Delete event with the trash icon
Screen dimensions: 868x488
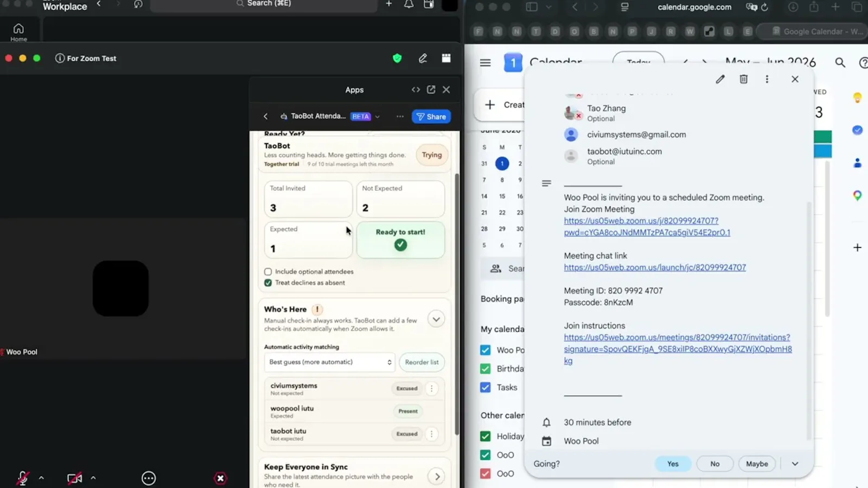click(744, 79)
